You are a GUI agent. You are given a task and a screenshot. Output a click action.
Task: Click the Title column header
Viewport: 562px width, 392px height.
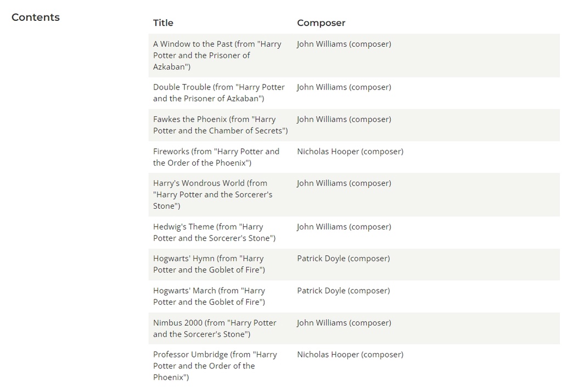coord(163,23)
